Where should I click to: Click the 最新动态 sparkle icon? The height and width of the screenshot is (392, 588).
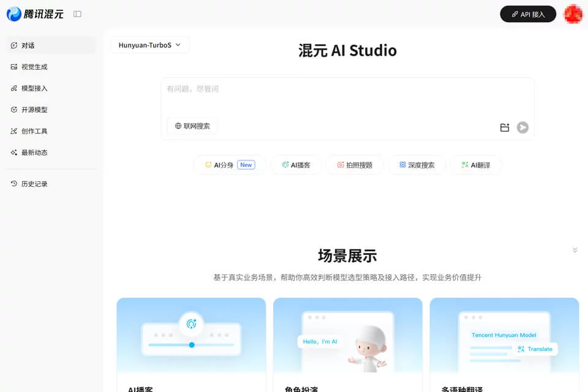[x=14, y=153]
